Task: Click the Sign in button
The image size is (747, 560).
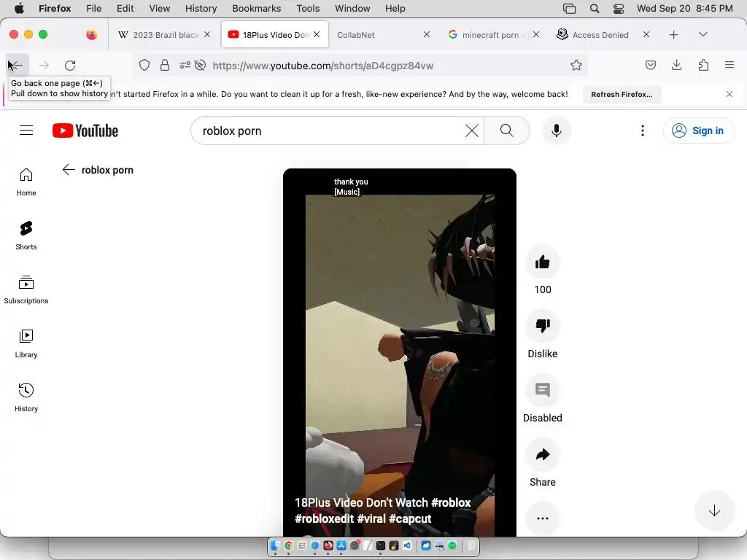Action: coord(698,131)
